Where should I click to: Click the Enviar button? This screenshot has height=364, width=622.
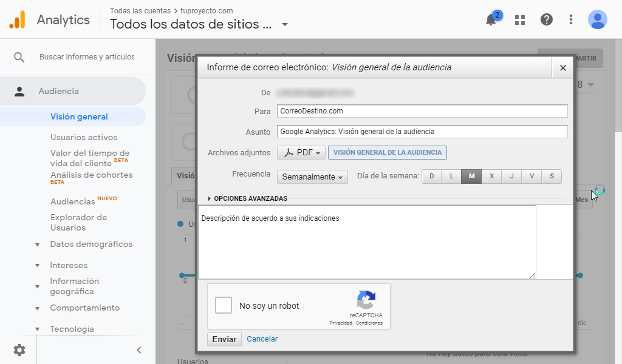pyautogui.click(x=224, y=339)
